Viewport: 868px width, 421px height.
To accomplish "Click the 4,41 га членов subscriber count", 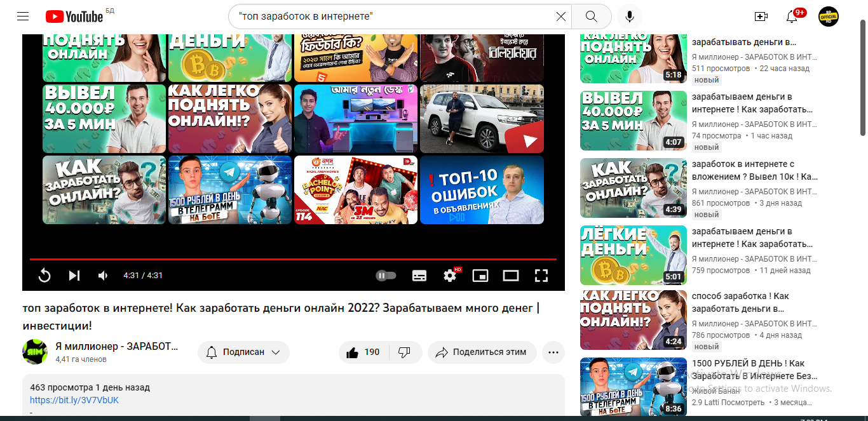I will (x=81, y=359).
